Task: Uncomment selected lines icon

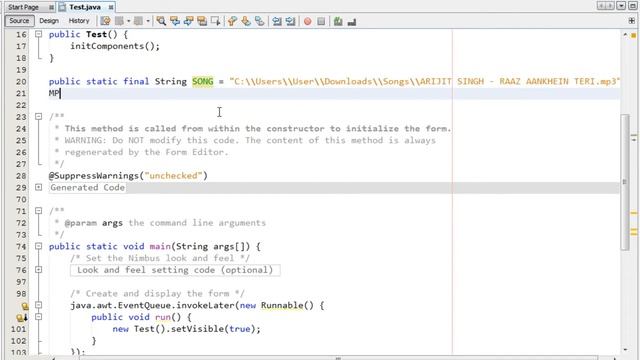Action: pyautogui.click(x=351, y=22)
